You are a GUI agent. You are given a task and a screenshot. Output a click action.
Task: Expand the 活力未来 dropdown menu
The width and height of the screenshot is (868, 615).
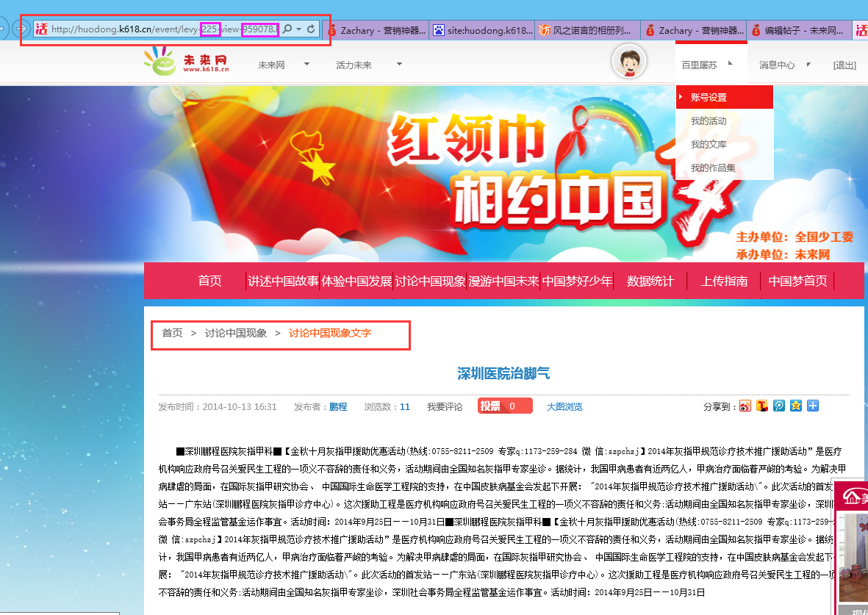click(398, 65)
